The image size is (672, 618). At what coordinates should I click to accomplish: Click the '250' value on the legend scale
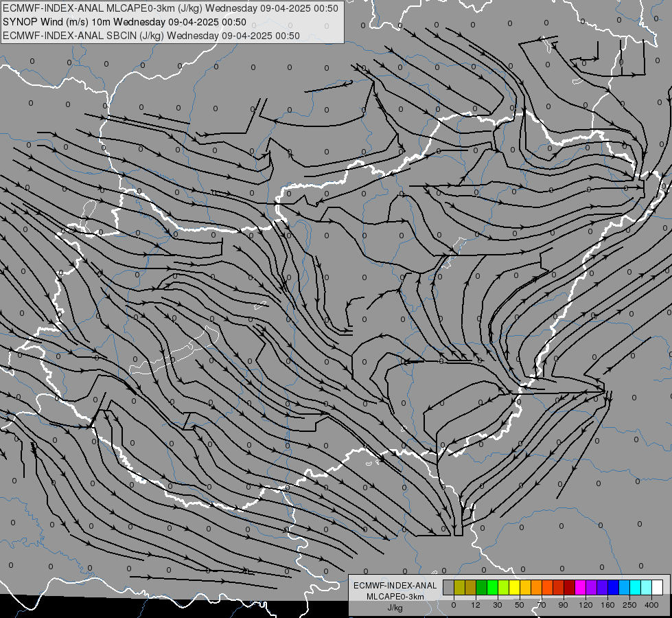point(629,605)
